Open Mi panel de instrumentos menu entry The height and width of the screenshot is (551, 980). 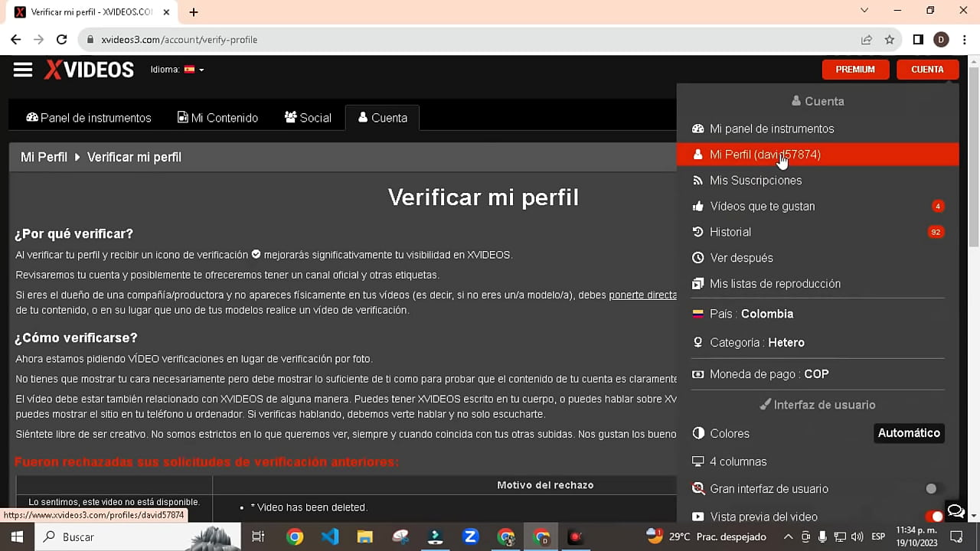click(x=818, y=129)
